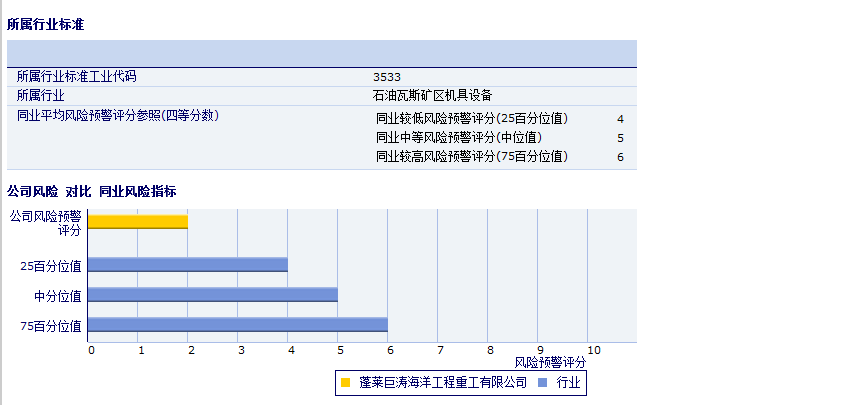Click the 10 tick label on the x-axis
Image resolution: width=863 pixels, height=405 pixels.
coord(593,350)
